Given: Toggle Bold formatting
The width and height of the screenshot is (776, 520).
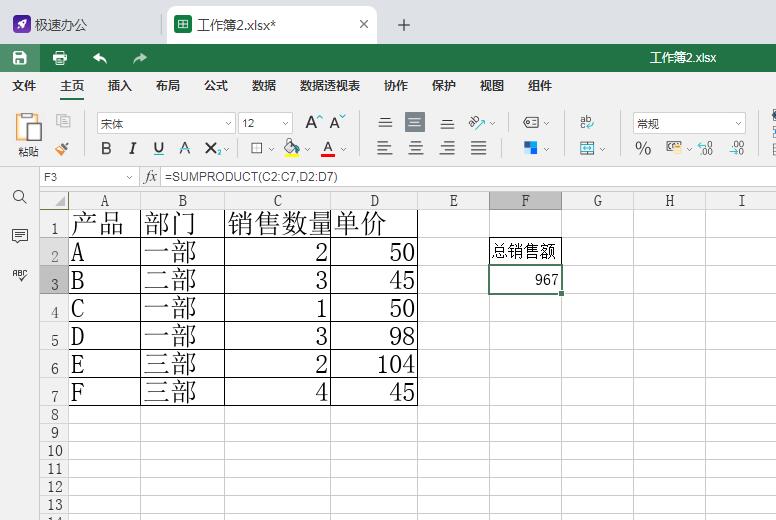Looking at the screenshot, I should (106, 148).
